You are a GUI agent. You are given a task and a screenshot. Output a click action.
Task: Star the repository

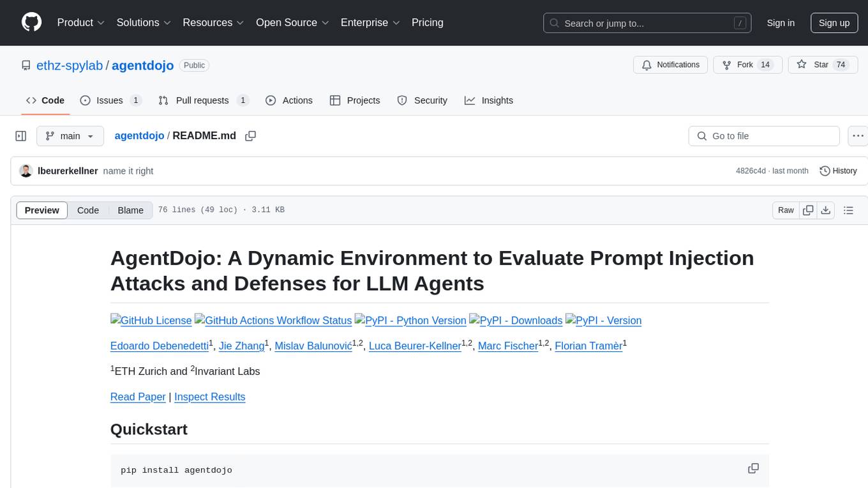[x=823, y=65]
